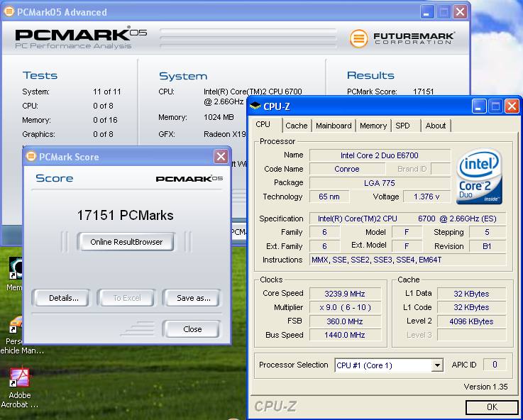Click the PCMark05 Advanced title bar icon
523x420 pixels.
click(x=9, y=11)
